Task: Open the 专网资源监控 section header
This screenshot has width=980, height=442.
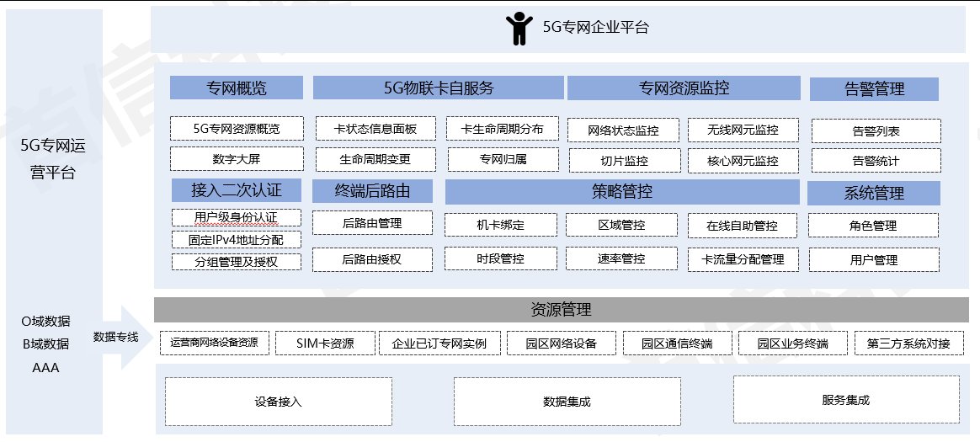Action: pyautogui.click(x=684, y=88)
